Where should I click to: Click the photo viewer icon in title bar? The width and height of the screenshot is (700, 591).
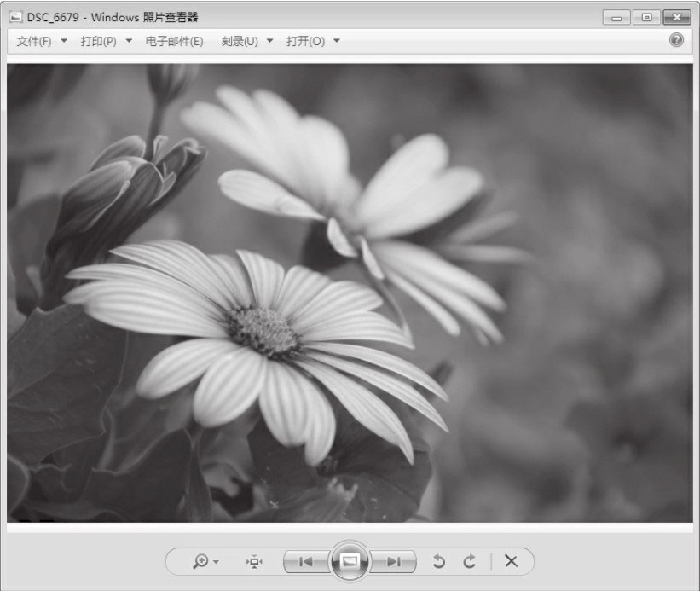click(x=15, y=17)
